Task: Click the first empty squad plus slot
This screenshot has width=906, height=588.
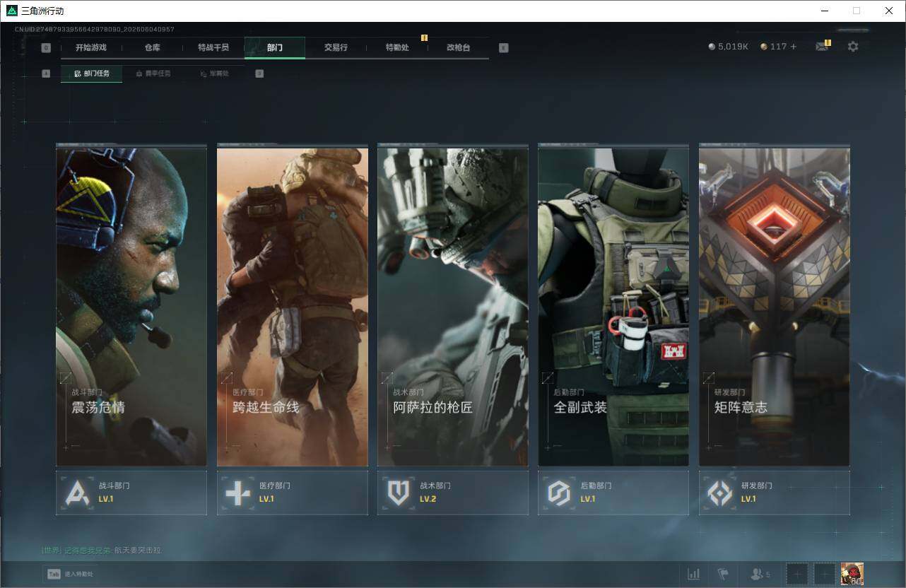Action: (x=796, y=574)
